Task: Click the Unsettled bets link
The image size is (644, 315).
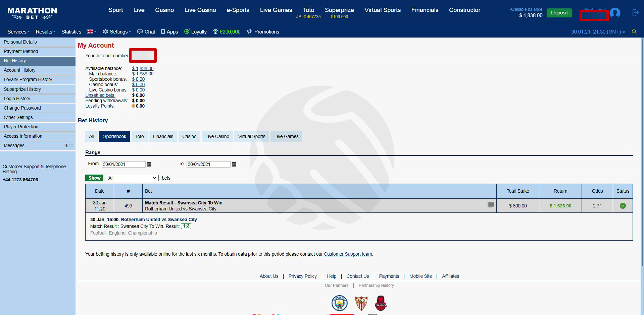Action: click(100, 95)
